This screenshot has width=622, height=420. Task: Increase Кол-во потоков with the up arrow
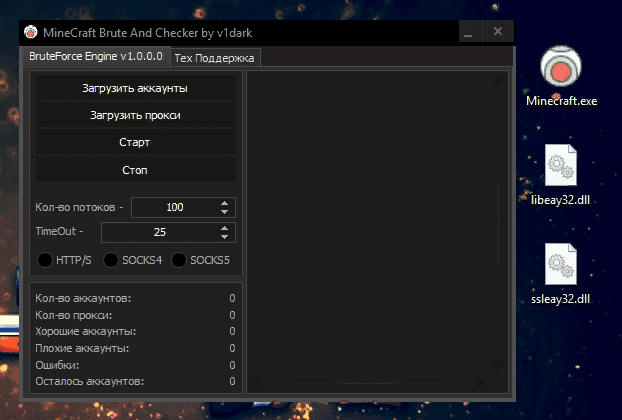click(x=225, y=203)
